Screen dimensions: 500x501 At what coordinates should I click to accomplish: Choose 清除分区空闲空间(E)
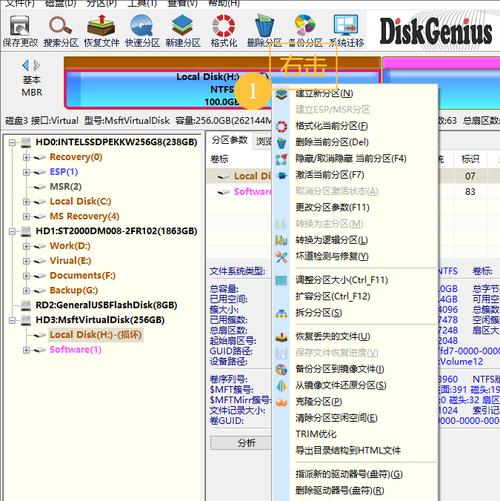(x=336, y=418)
